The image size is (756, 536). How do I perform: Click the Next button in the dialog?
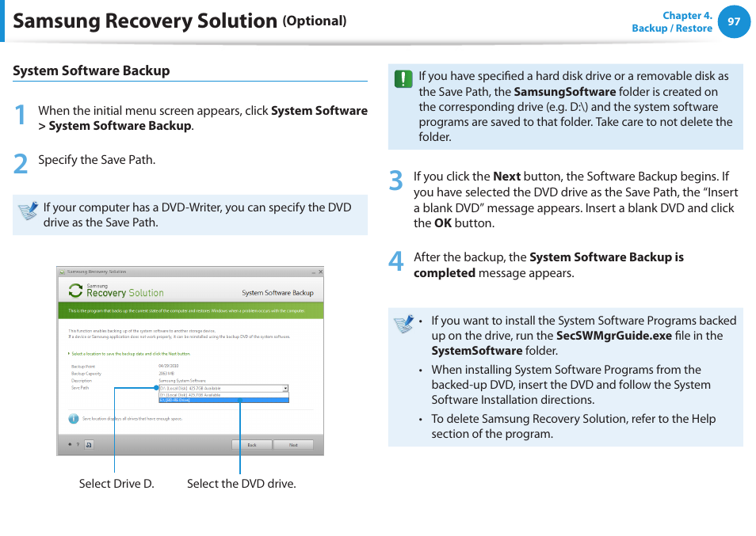pos(293,444)
